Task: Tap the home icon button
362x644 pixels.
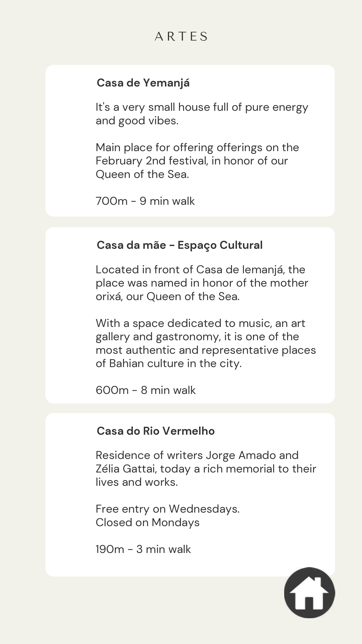Action: [309, 592]
